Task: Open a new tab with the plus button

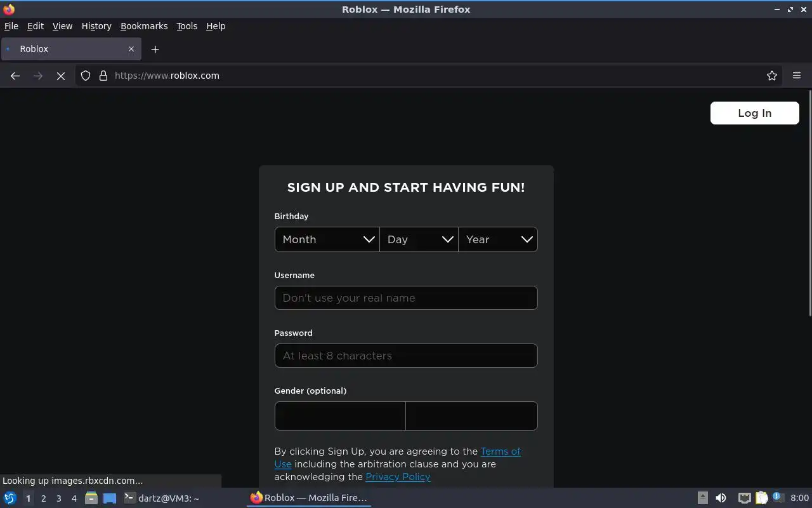Action: tap(155, 49)
